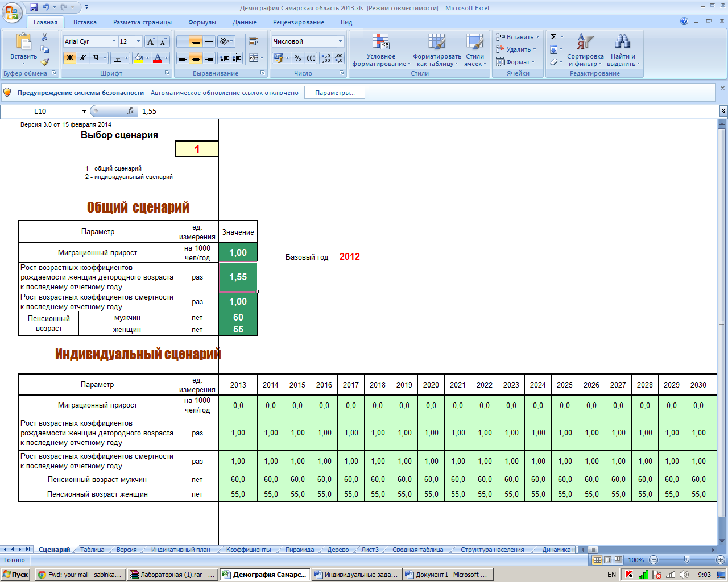
Task: Align text left in cell
Action: coord(183,58)
